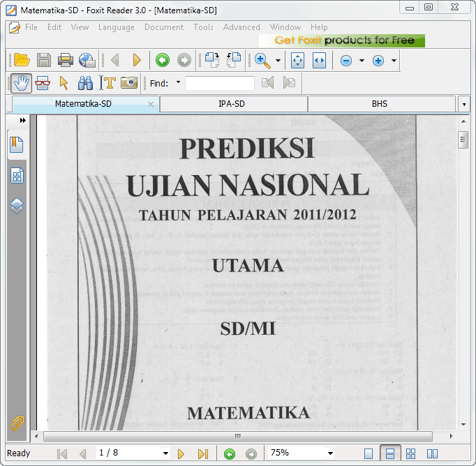Print the document using printer icon
The width and height of the screenshot is (476, 466).
click(66, 60)
